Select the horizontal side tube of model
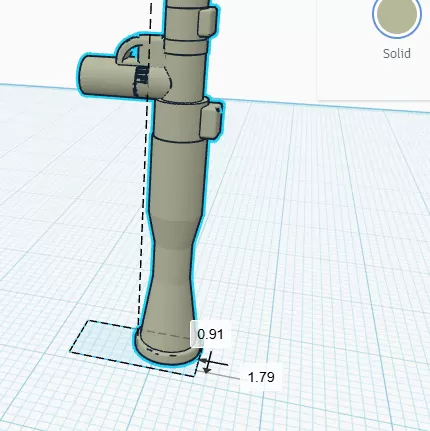 [x=107, y=76]
